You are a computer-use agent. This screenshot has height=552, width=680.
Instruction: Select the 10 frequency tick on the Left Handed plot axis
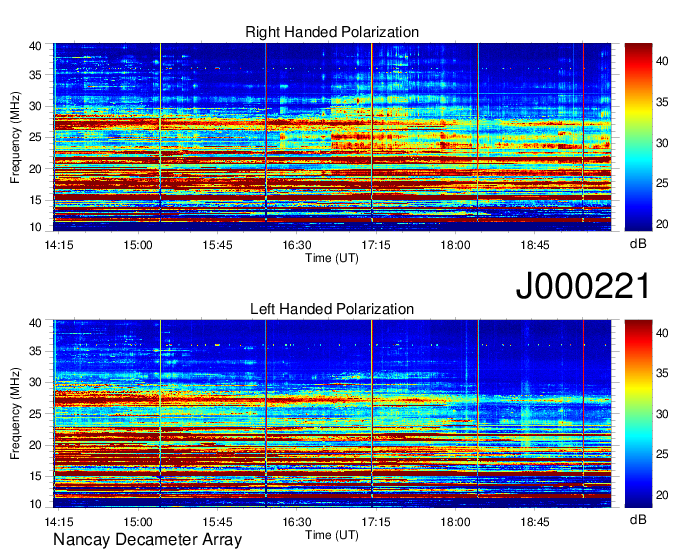coord(35,504)
